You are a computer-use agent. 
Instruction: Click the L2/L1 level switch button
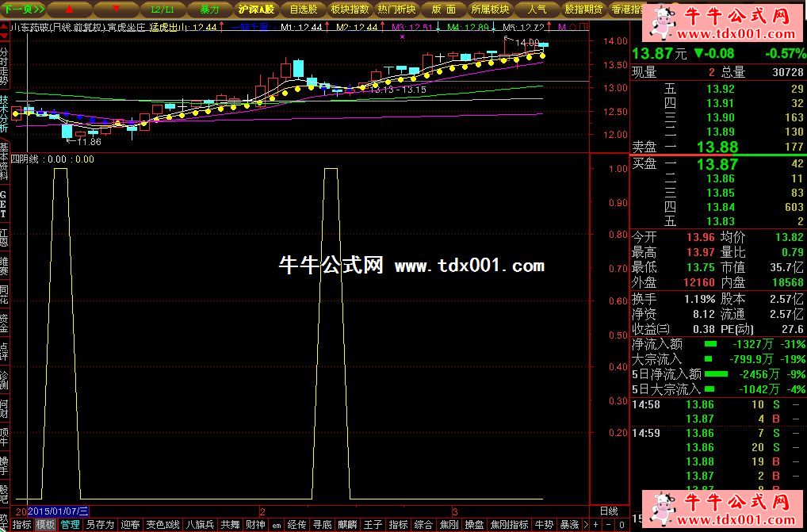pos(163,10)
